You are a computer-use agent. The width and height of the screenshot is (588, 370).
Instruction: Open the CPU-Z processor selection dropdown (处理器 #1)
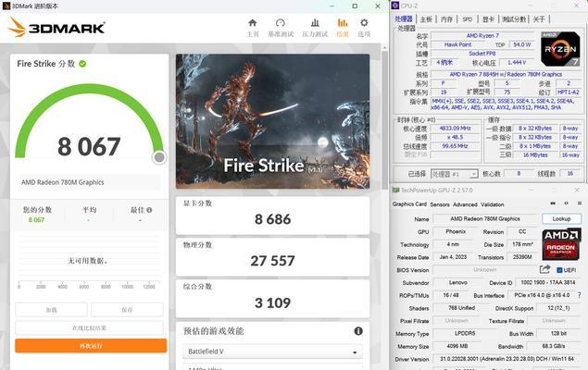(454, 174)
